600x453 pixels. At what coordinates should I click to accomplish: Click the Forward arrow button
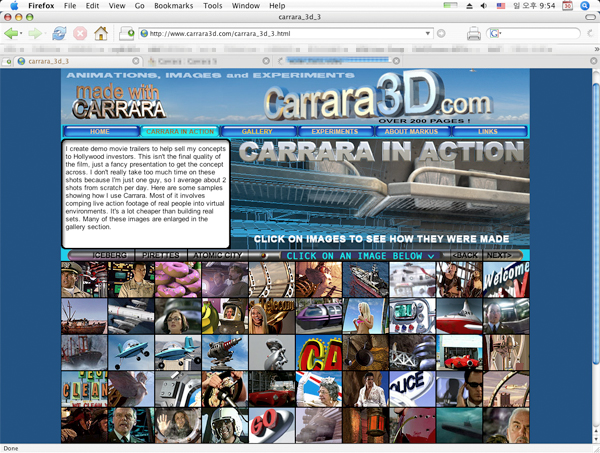point(35,34)
